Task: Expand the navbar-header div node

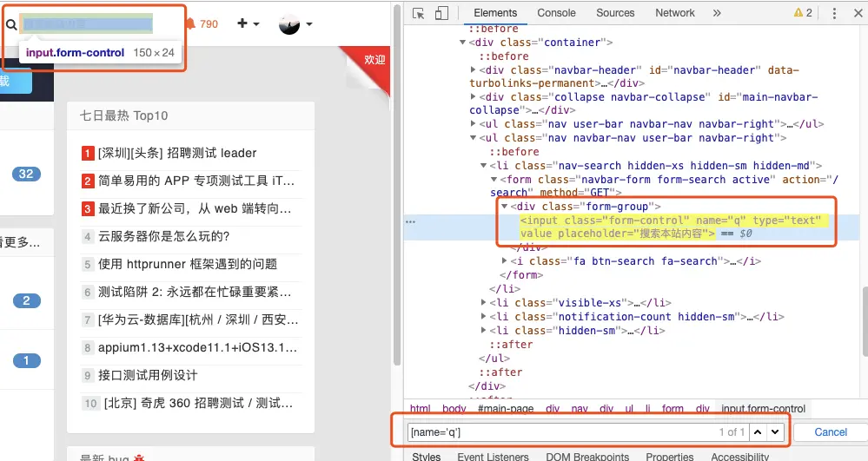Action: pos(474,69)
